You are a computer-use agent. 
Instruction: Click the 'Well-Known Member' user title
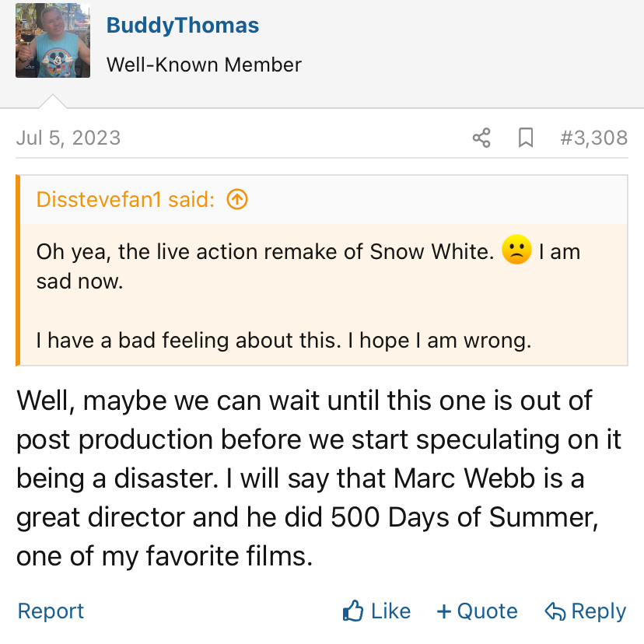204,65
